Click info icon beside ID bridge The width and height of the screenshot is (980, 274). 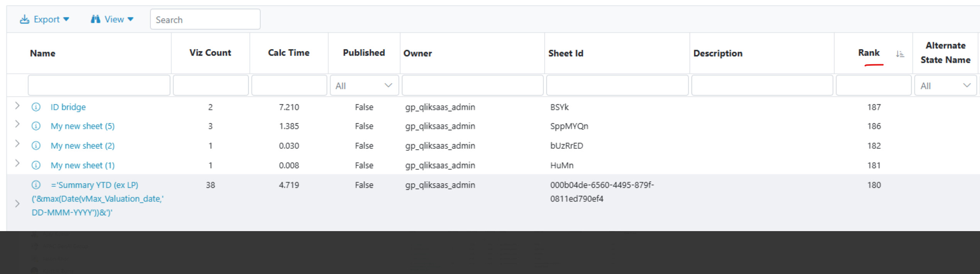click(x=36, y=107)
